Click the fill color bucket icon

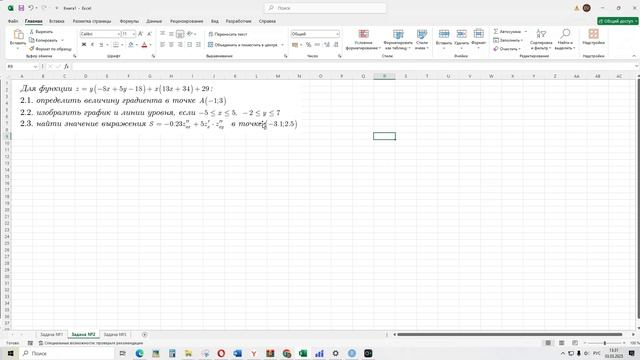131,44
